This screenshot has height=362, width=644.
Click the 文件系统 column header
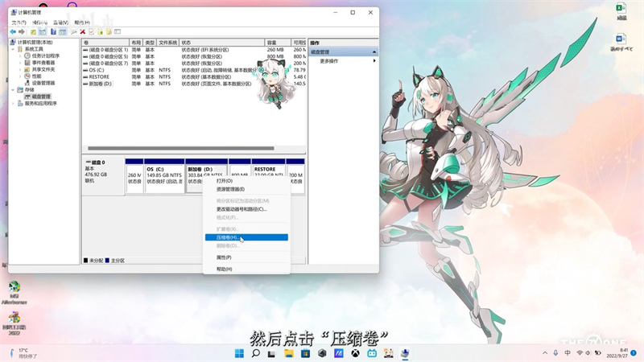point(167,43)
